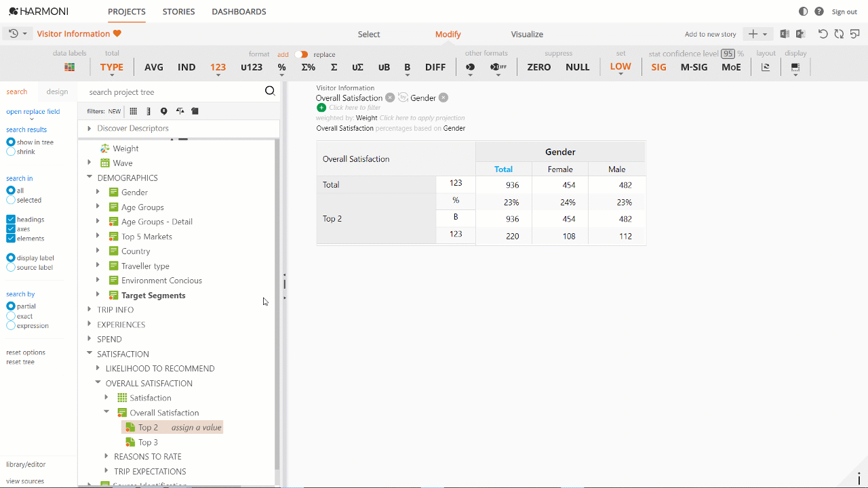Switch to the Visualize step

(x=527, y=35)
